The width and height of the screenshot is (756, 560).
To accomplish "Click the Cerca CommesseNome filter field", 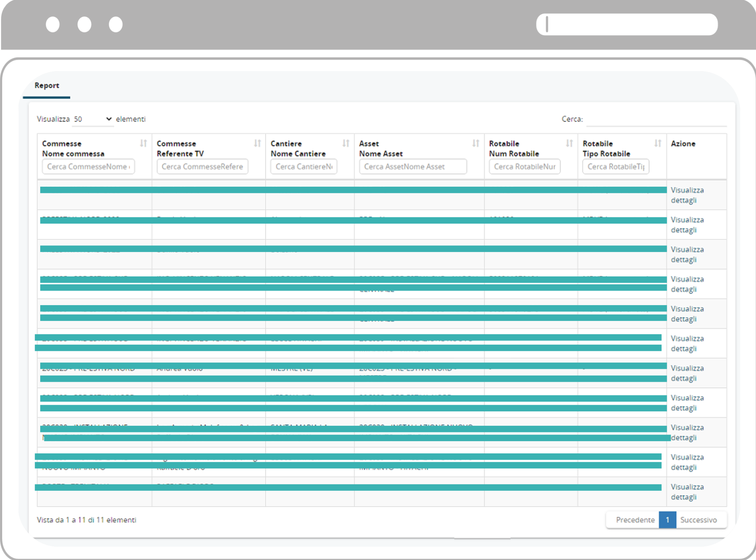I will click(88, 166).
